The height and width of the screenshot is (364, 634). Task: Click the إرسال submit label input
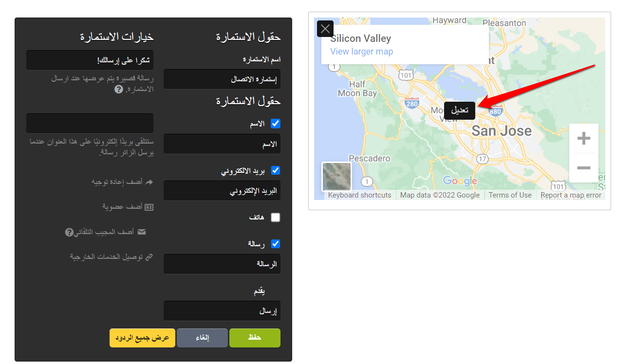coord(222,311)
